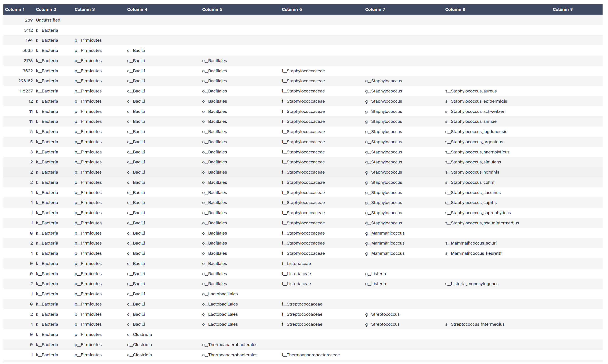Viewport: 608px width, 364px height.
Task: Click the Column 8 header
Action: (455, 9)
